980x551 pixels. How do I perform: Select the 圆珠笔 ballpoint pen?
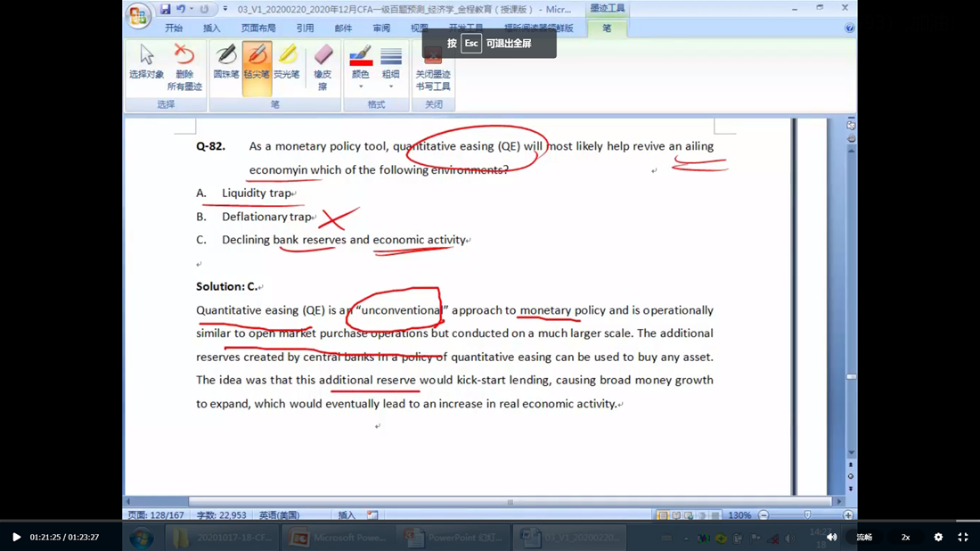point(225,62)
